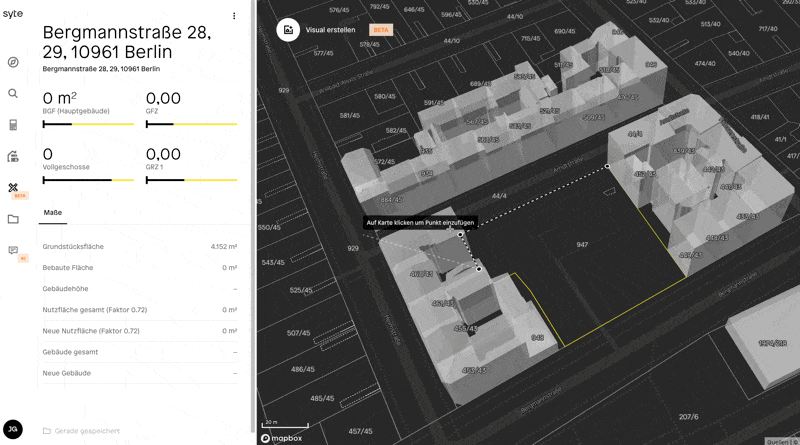Screen dimensions: 800x445
Task: Click the Vollgeschosse slider bar
Action: coord(88,180)
